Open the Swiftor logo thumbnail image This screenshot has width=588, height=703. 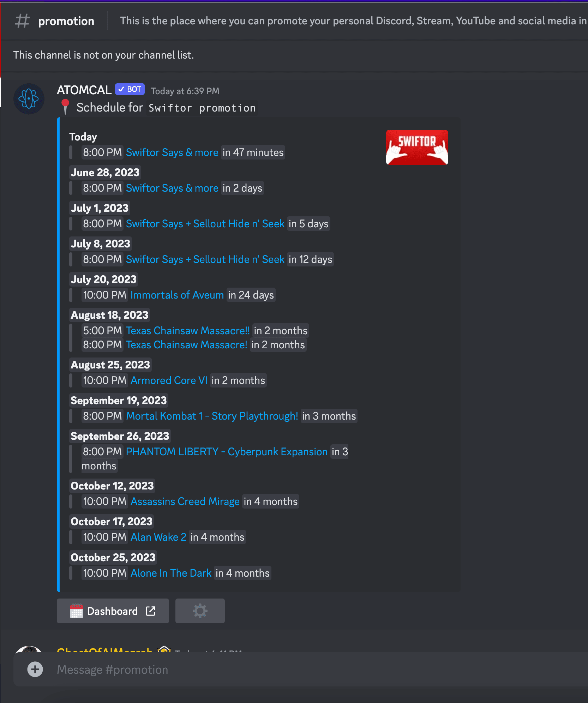pyautogui.click(x=417, y=147)
